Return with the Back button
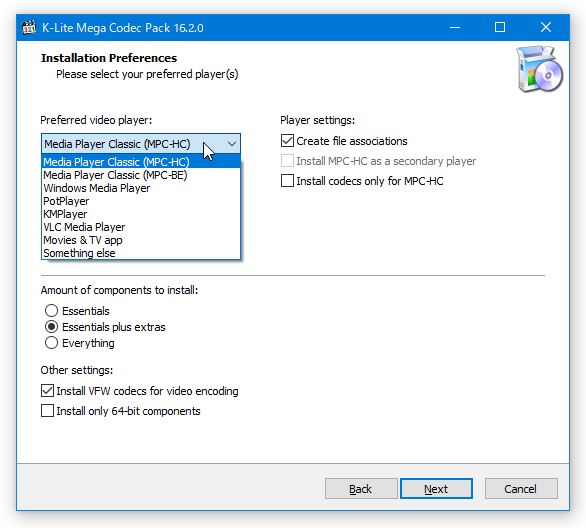 point(361,489)
